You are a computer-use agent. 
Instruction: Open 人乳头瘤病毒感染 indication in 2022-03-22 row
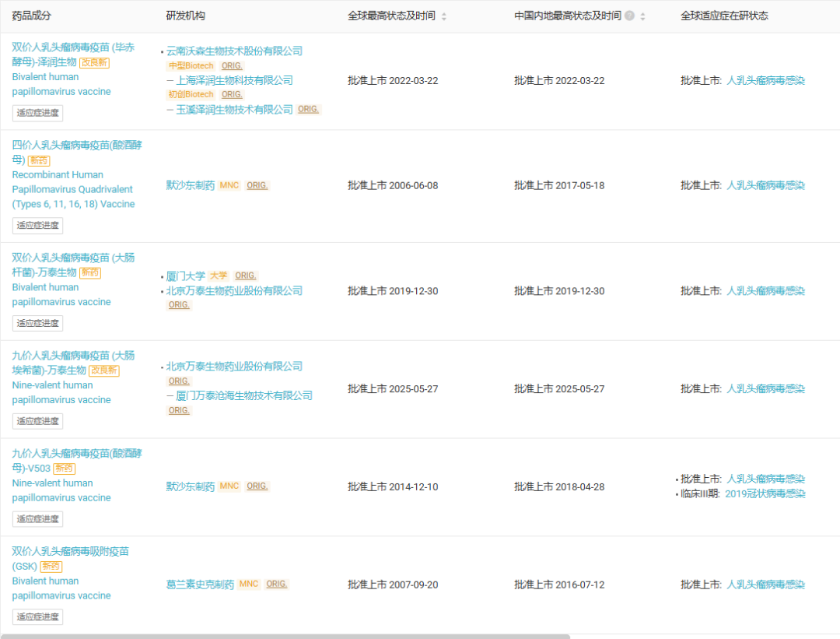pos(765,80)
